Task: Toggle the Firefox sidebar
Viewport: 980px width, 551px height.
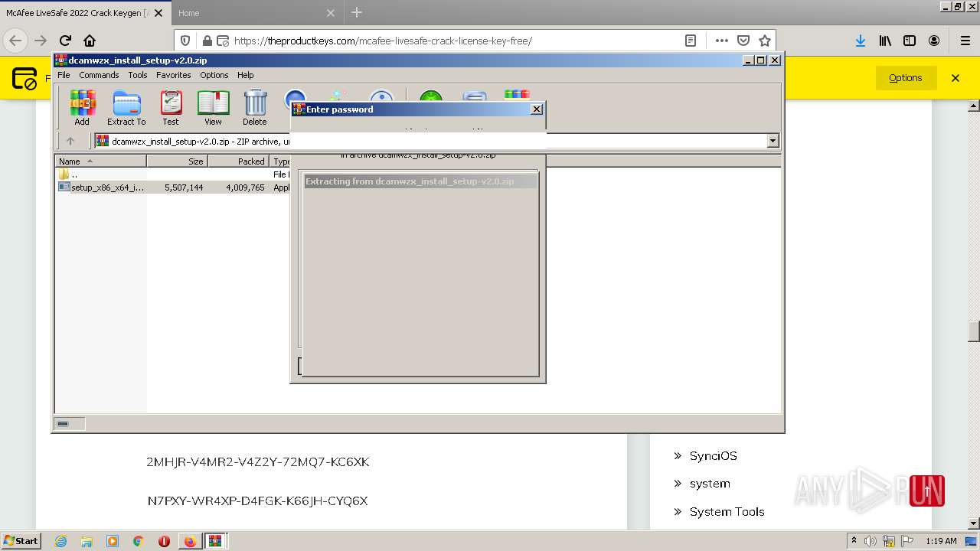Action: (910, 41)
